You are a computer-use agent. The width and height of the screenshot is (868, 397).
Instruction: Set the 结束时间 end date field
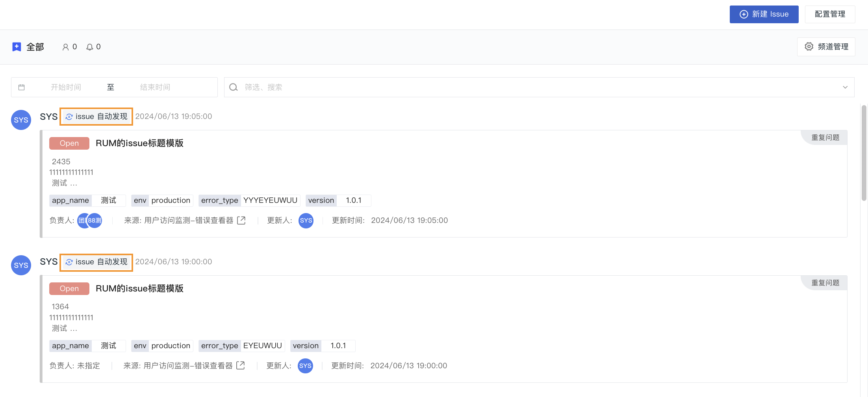click(155, 87)
